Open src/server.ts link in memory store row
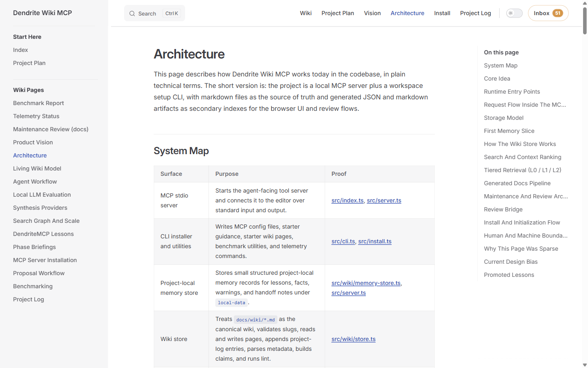The height and width of the screenshot is (368, 588). click(x=349, y=293)
